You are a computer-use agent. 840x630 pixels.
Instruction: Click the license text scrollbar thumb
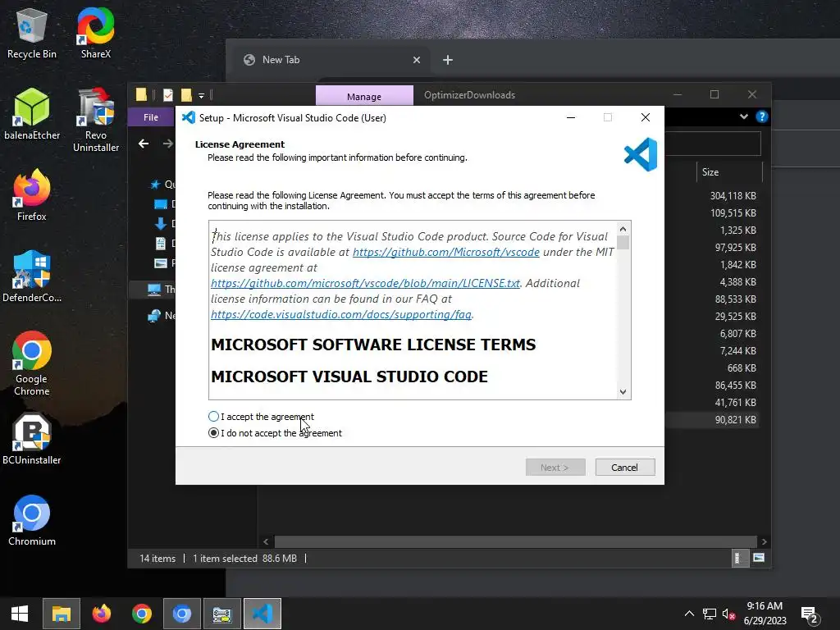click(x=623, y=242)
